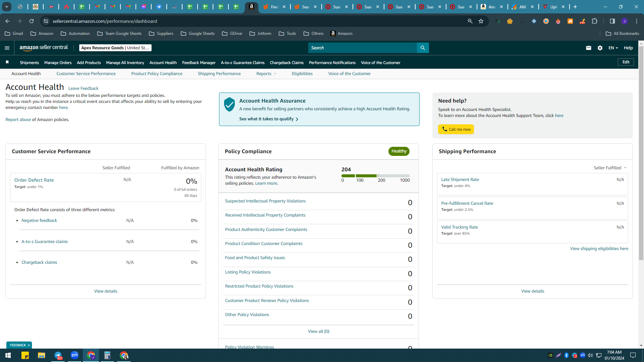Click the Edit navigation button
Screen dimensions: 644x362
click(626, 62)
